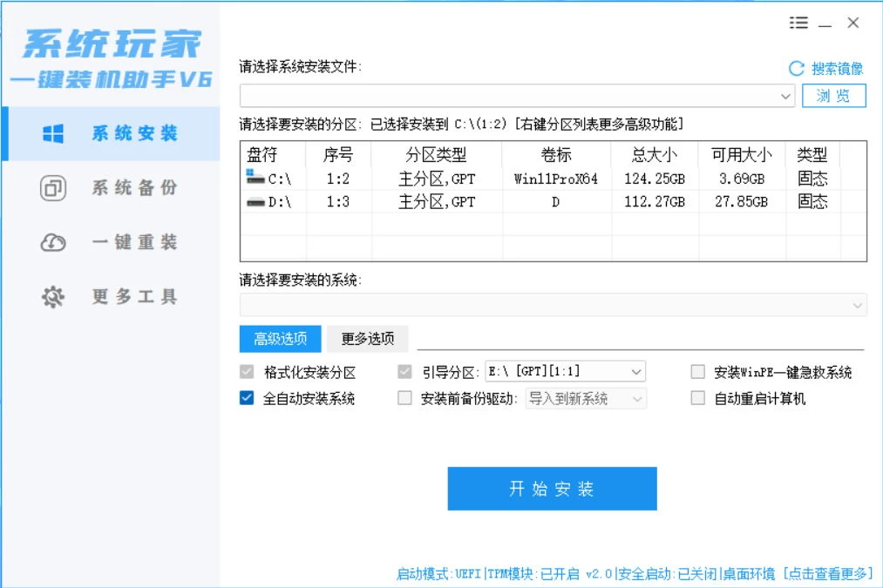
Task: Check 自动重启计算机
Action: tap(698, 398)
